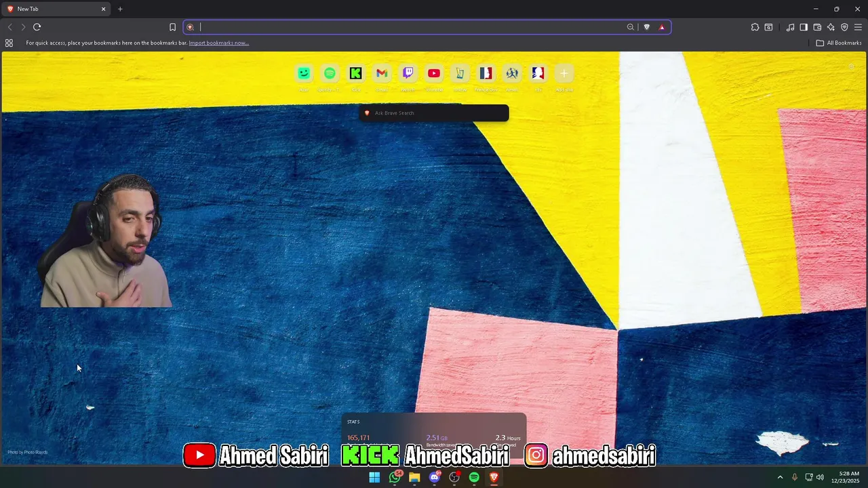The image size is (868, 488).
Task: Focus the Ask Brave Search box
Action: (434, 113)
